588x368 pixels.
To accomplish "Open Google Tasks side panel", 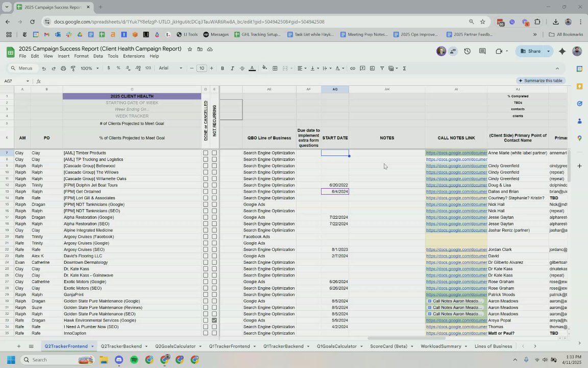I will coord(579,103).
